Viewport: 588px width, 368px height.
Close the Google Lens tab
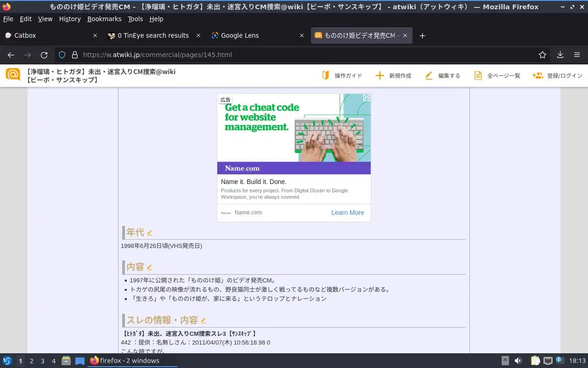click(x=302, y=35)
